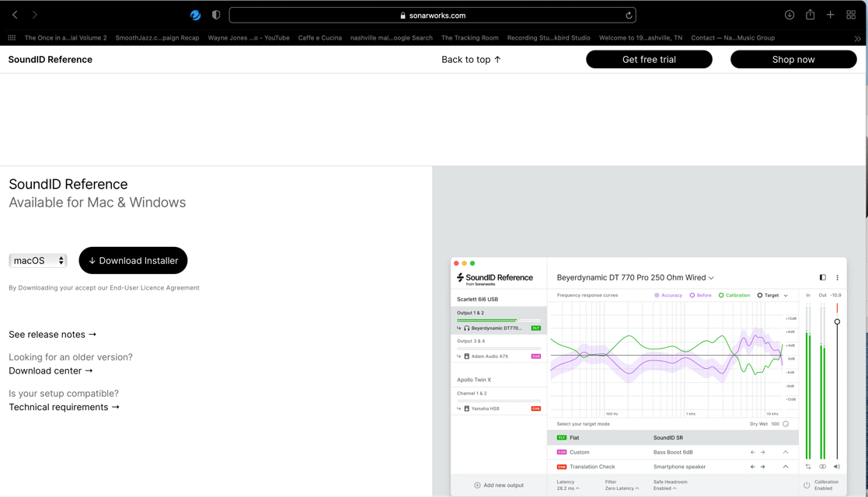Toggle the Target curve visibility

768,295
